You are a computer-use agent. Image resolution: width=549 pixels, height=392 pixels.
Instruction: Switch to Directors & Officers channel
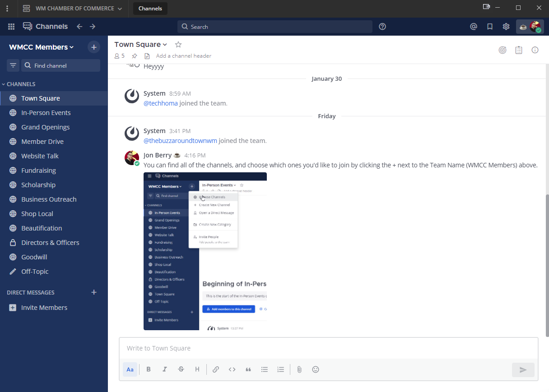click(x=50, y=243)
